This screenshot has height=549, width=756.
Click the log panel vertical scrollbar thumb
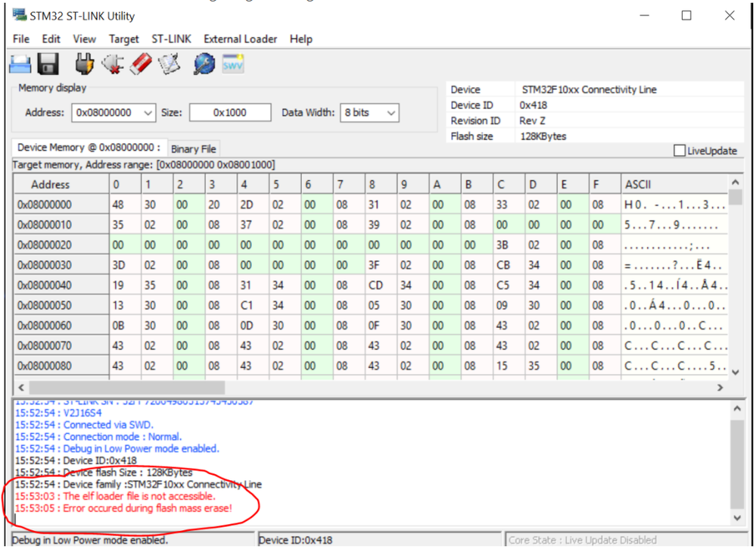coord(737,464)
